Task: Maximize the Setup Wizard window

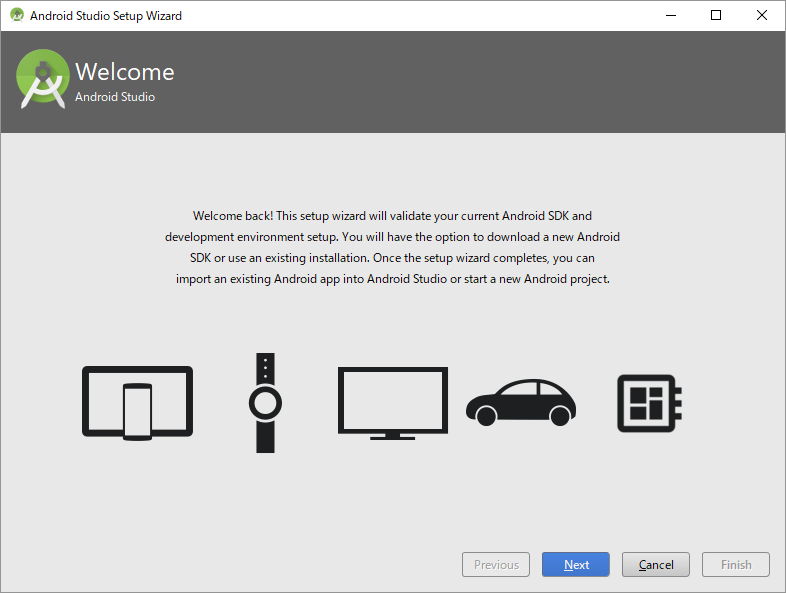Action: (x=716, y=16)
